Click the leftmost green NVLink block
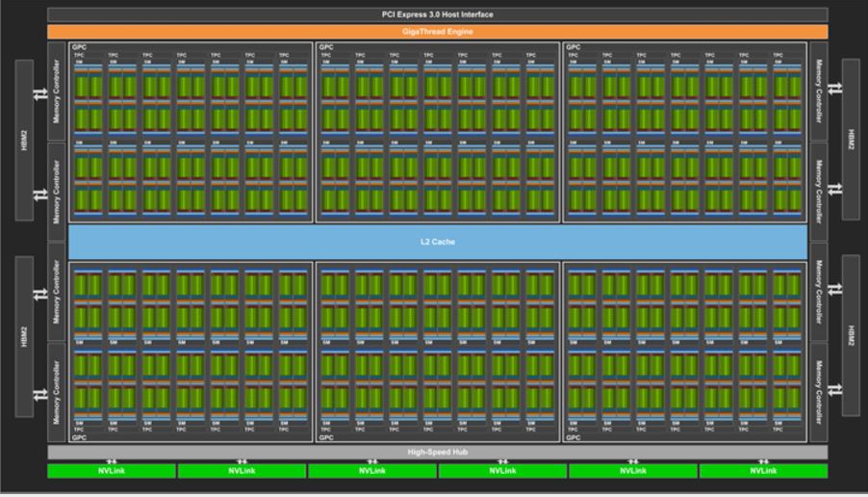The image size is (868, 497). (112, 471)
